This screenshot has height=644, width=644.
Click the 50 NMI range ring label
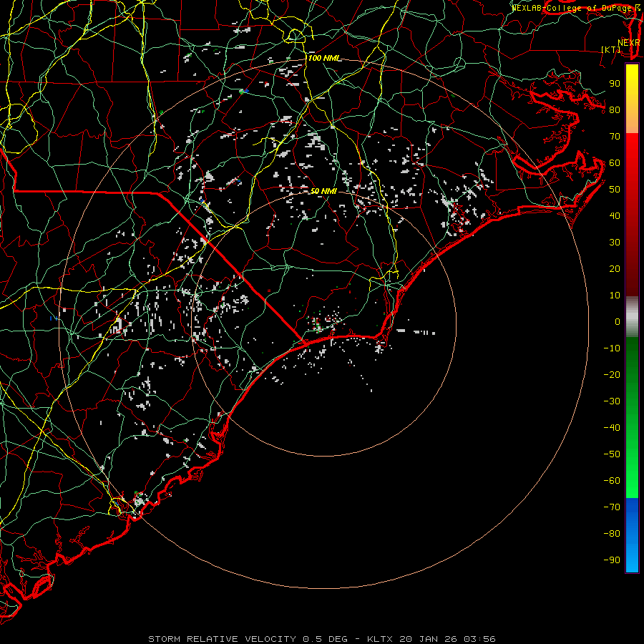[x=323, y=191]
